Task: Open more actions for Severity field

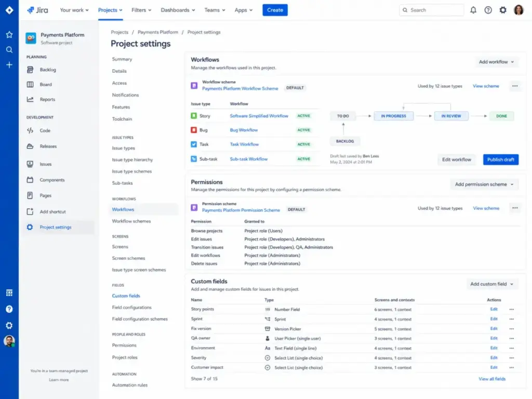Action: [511, 358]
